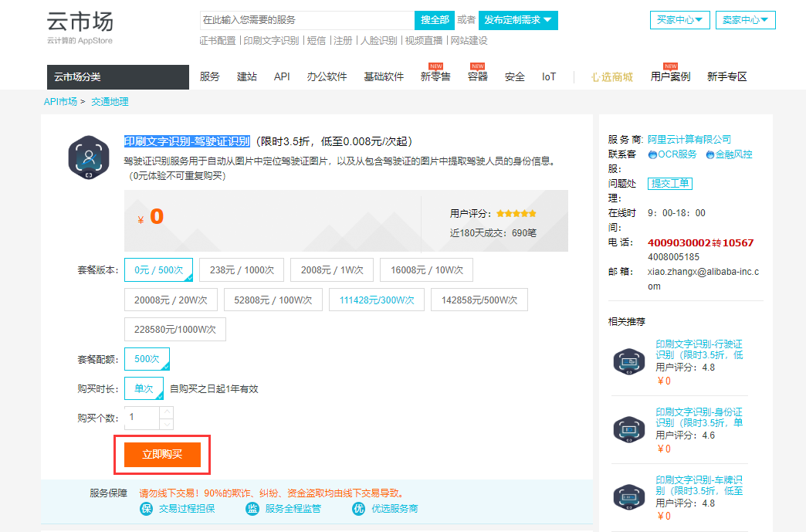
Task: Open the 容器 navigation tab
Action: pos(478,76)
